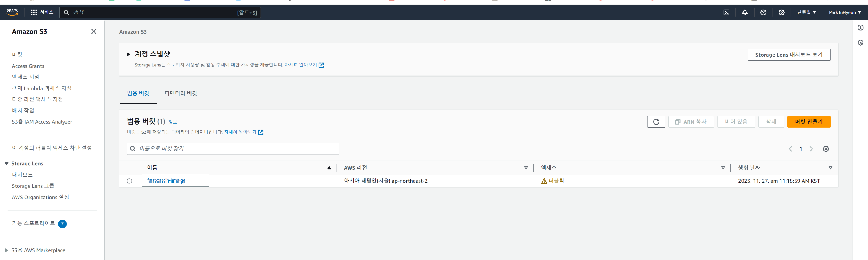Go to previous page of buckets
The height and width of the screenshot is (260, 868).
click(790, 149)
